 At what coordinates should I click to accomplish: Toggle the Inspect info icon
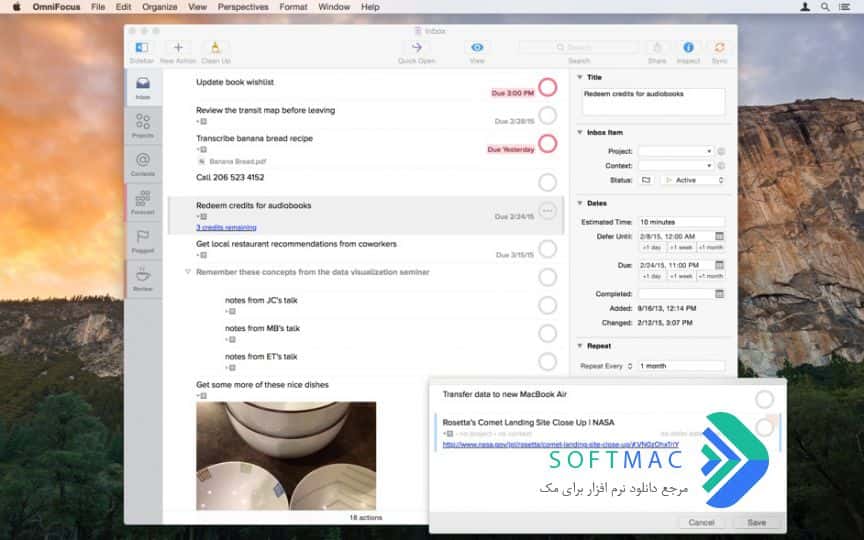(x=688, y=48)
